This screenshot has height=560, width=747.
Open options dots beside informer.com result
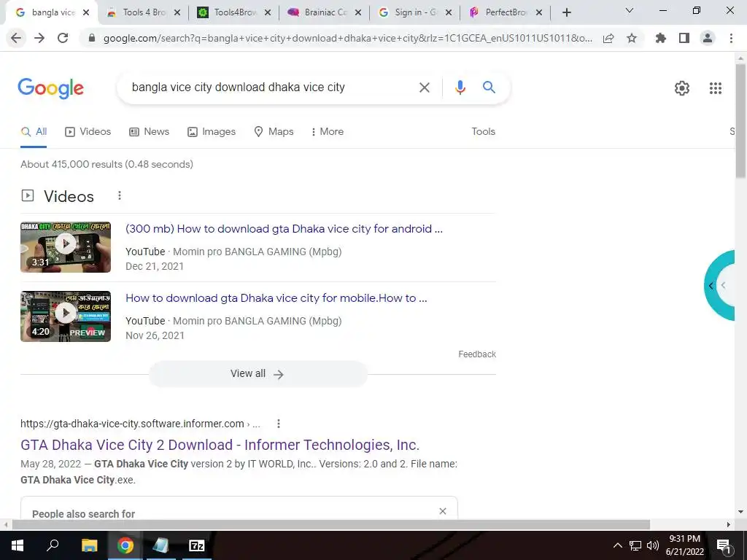click(279, 424)
